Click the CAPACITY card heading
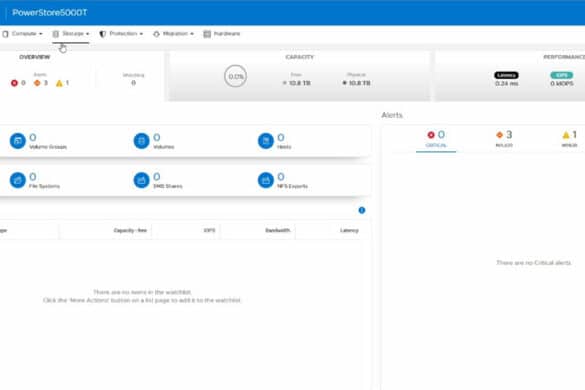This screenshot has height=390, width=585. [300, 57]
